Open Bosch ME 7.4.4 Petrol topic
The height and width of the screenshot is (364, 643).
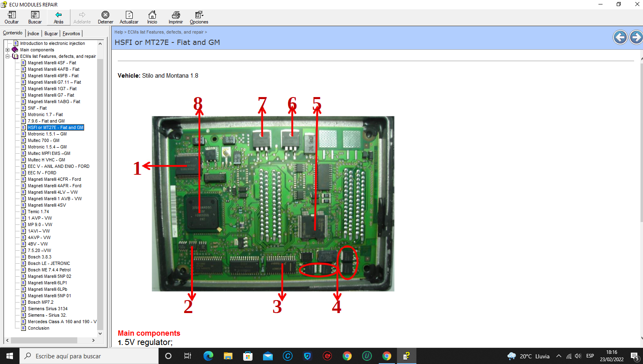49,270
